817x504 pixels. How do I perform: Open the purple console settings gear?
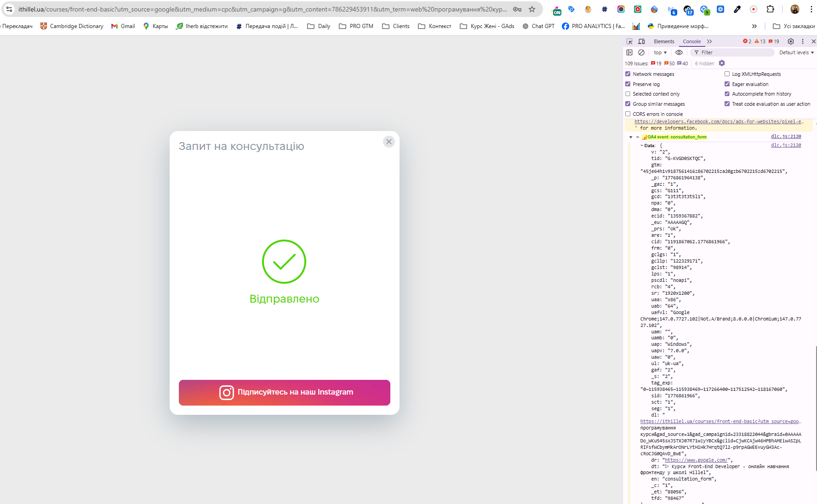point(722,63)
